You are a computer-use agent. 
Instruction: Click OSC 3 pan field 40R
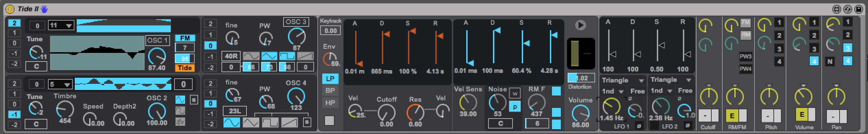click(231, 56)
